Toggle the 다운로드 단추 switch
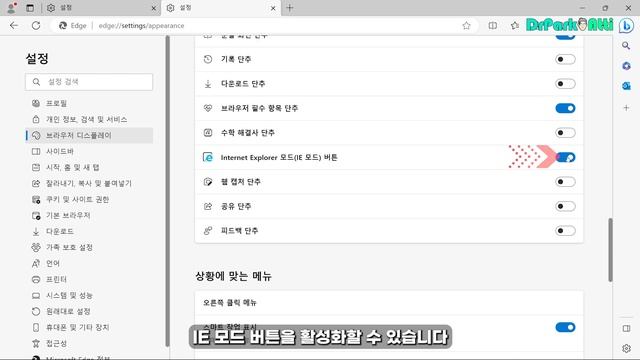 point(565,84)
